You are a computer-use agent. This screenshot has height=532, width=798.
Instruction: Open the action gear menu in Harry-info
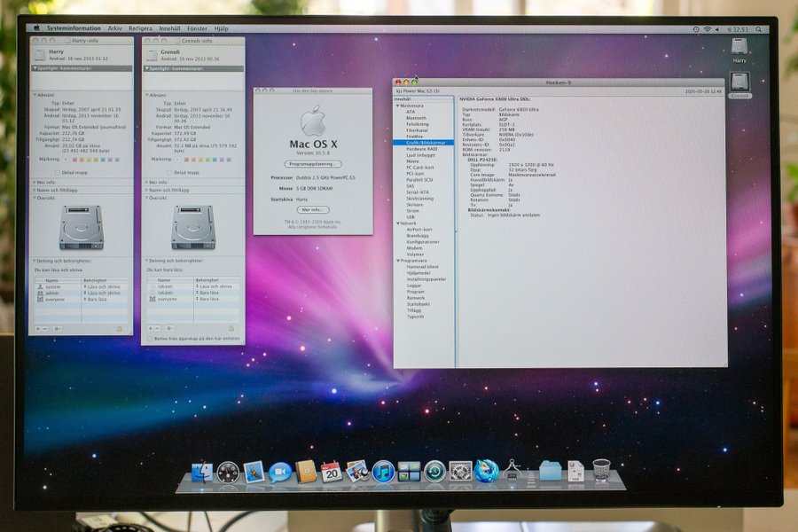(x=57, y=329)
